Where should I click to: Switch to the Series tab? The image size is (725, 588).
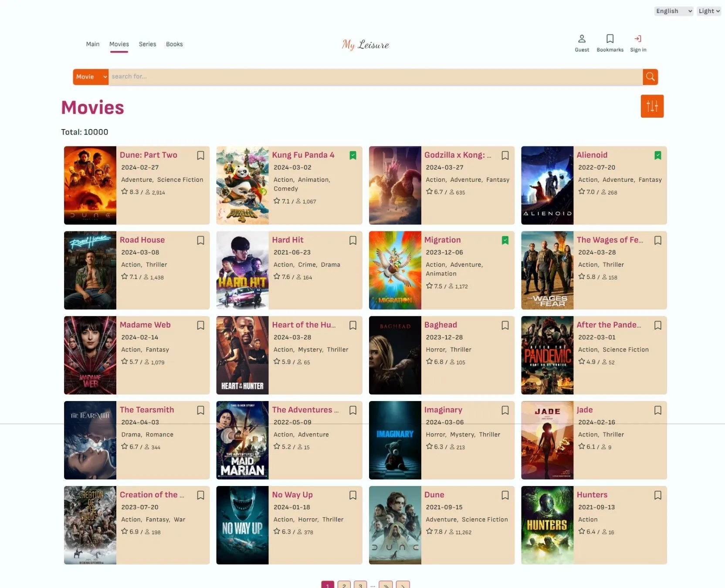(x=147, y=44)
